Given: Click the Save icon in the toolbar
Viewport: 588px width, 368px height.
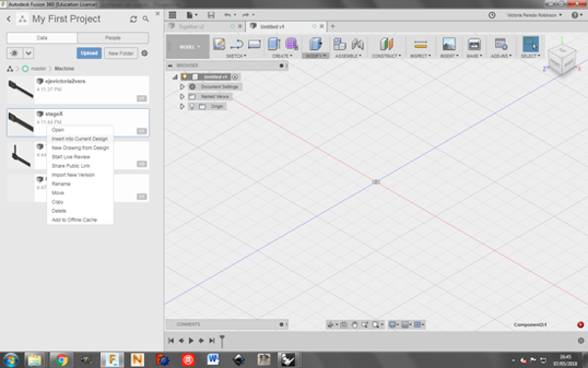Looking at the screenshot, I should pos(211,15).
